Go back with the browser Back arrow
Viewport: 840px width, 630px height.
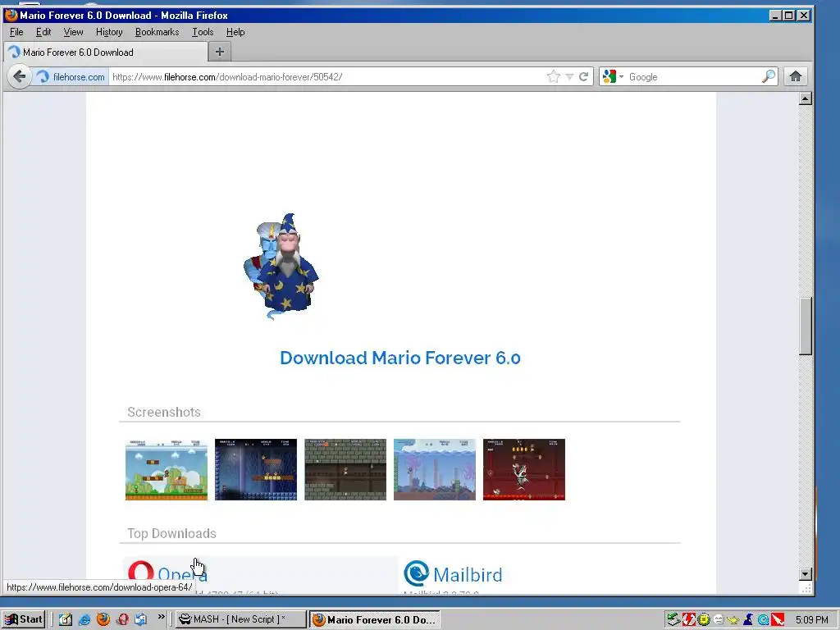[20, 76]
